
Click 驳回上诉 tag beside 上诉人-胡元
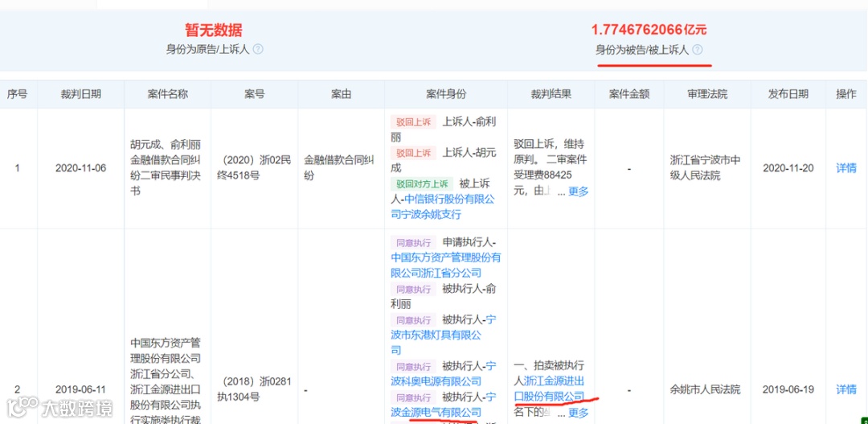pos(414,152)
